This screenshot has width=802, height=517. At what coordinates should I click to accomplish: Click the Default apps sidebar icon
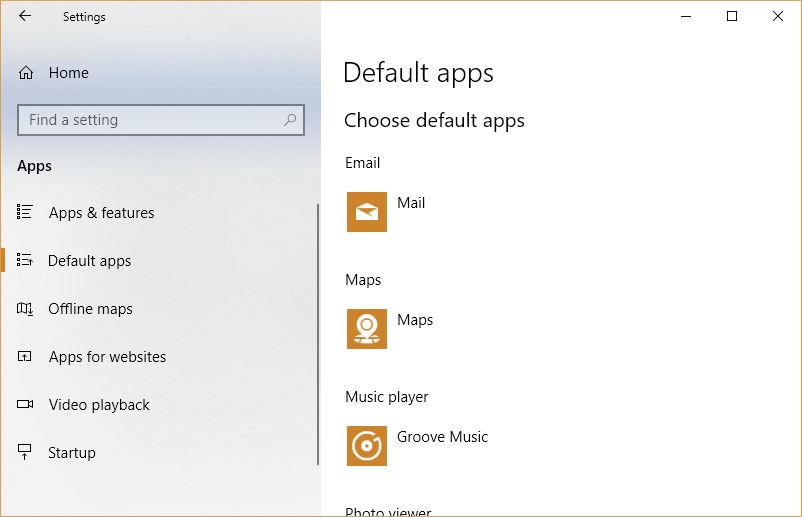(25, 260)
